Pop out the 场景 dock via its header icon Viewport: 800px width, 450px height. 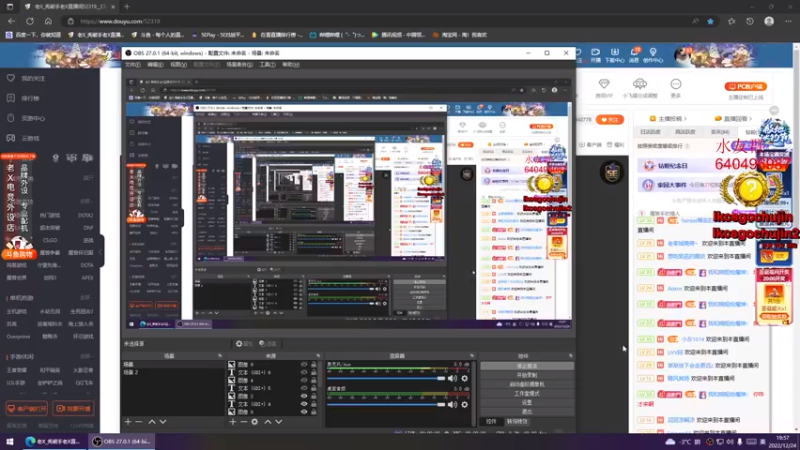tap(220, 356)
